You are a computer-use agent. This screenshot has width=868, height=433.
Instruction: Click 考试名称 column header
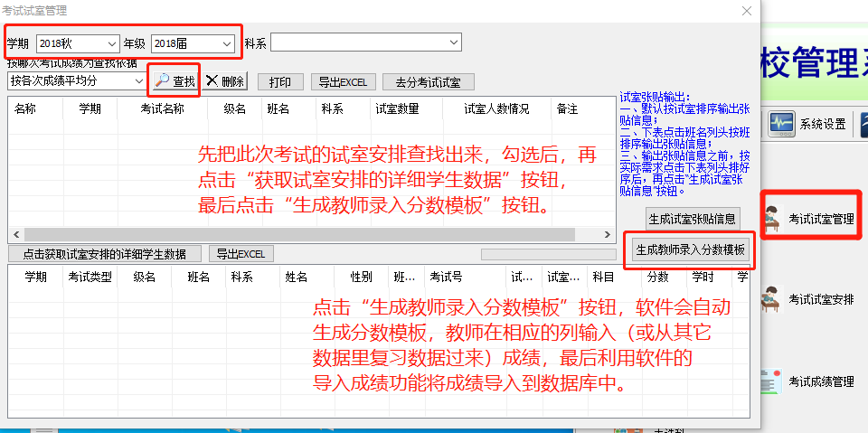[x=162, y=109]
